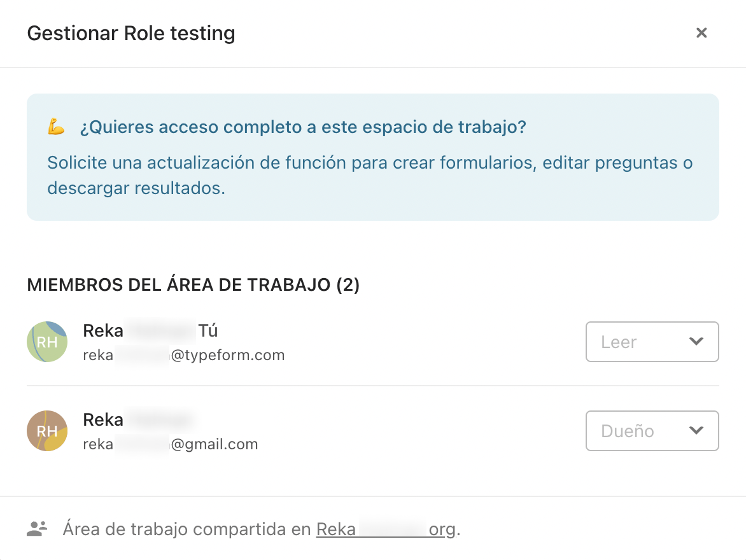
Task: Click the green RH avatar icon
Action: (47, 342)
